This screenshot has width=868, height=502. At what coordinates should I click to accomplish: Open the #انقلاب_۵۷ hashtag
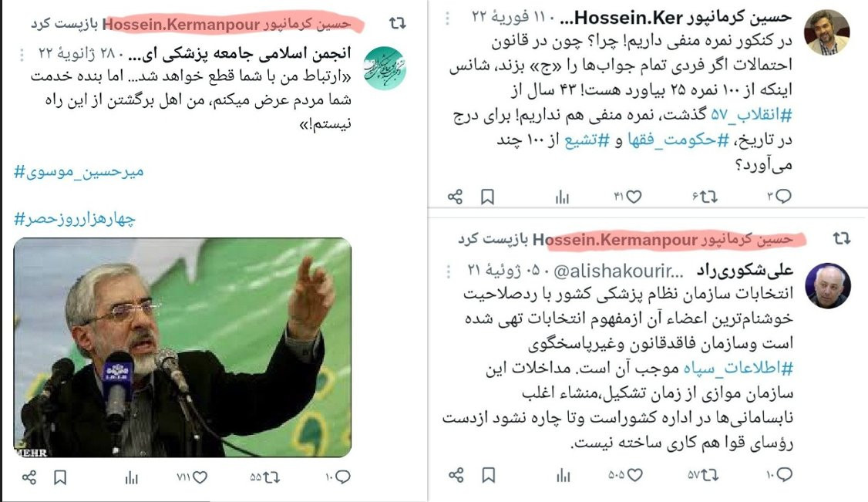pos(752,115)
